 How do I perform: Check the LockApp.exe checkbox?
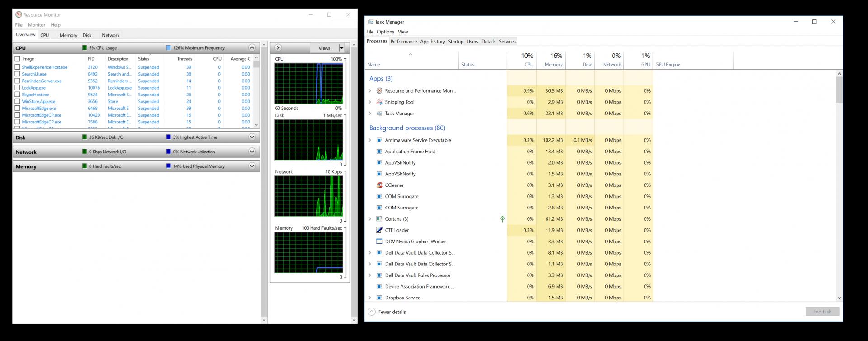pos(18,88)
